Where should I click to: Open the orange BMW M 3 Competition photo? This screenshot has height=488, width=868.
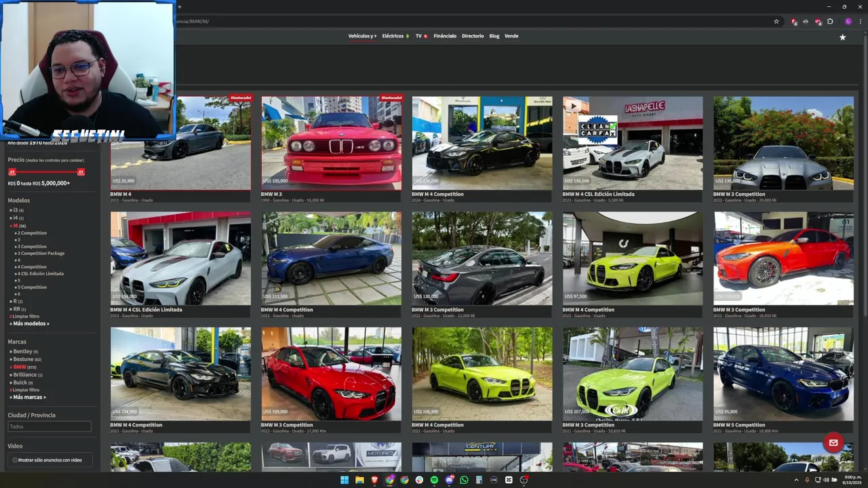783,258
